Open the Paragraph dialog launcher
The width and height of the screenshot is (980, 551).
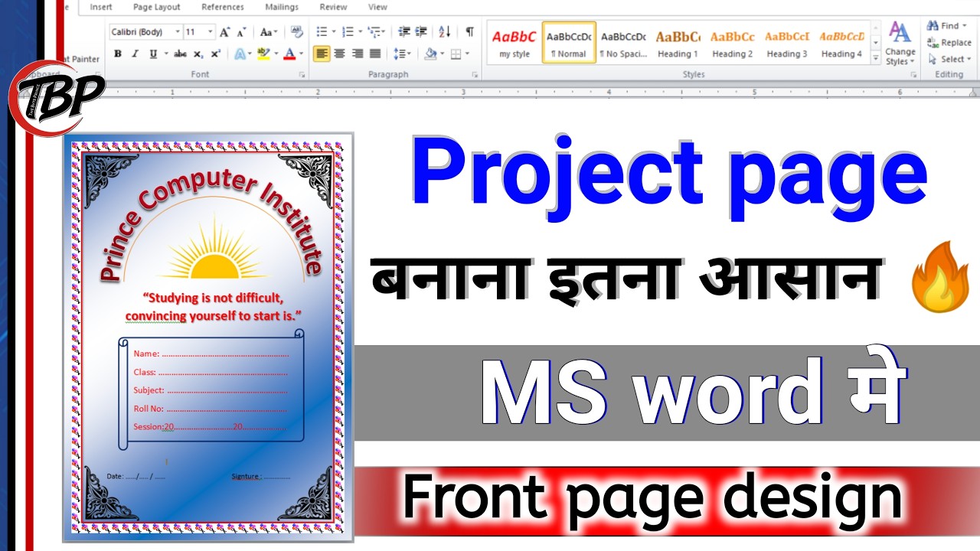point(475,74)
